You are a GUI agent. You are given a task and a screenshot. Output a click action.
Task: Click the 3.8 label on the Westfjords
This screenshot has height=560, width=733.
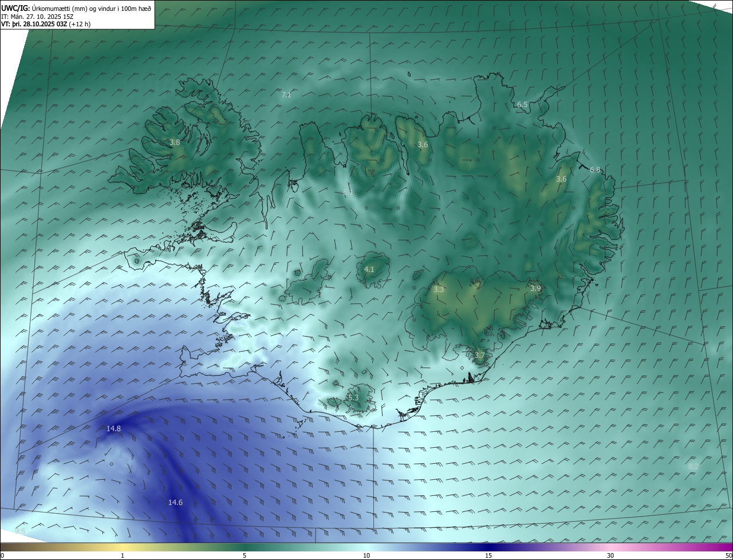[x=175, y=142]
